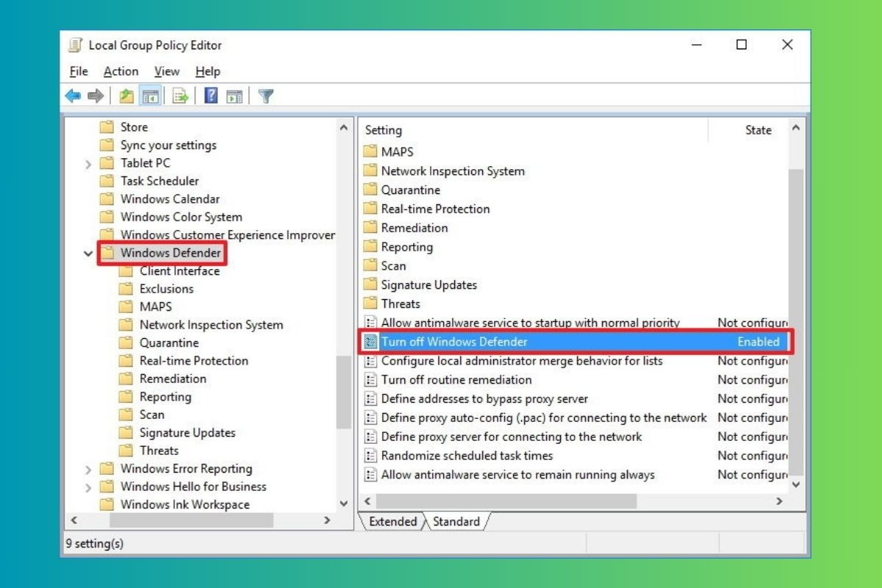Select Network Inspection System in the left tree
The image size is (882, 588).
tap(211, 325)
